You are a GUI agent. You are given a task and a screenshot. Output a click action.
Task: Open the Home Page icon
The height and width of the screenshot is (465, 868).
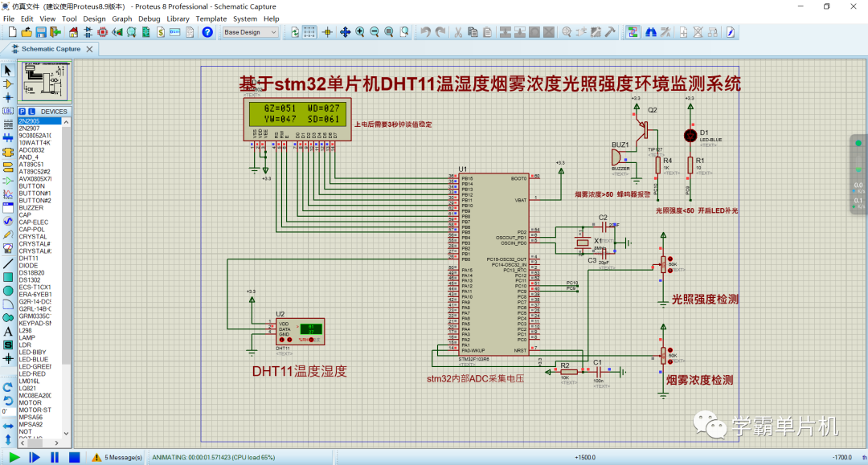(73, 33)
